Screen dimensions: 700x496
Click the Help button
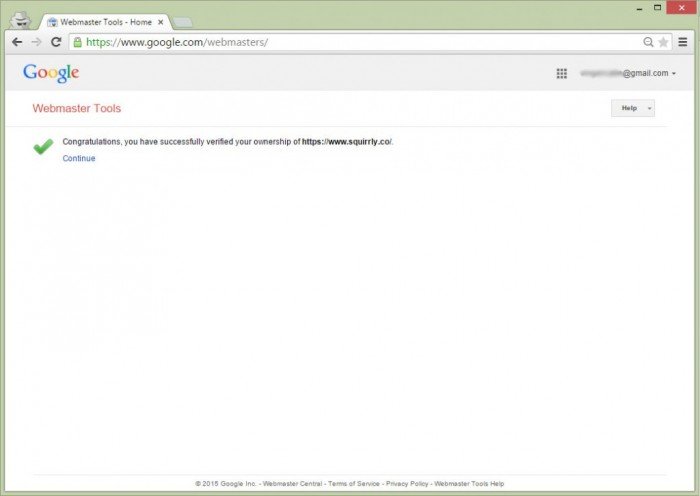(x=628, y=108)
